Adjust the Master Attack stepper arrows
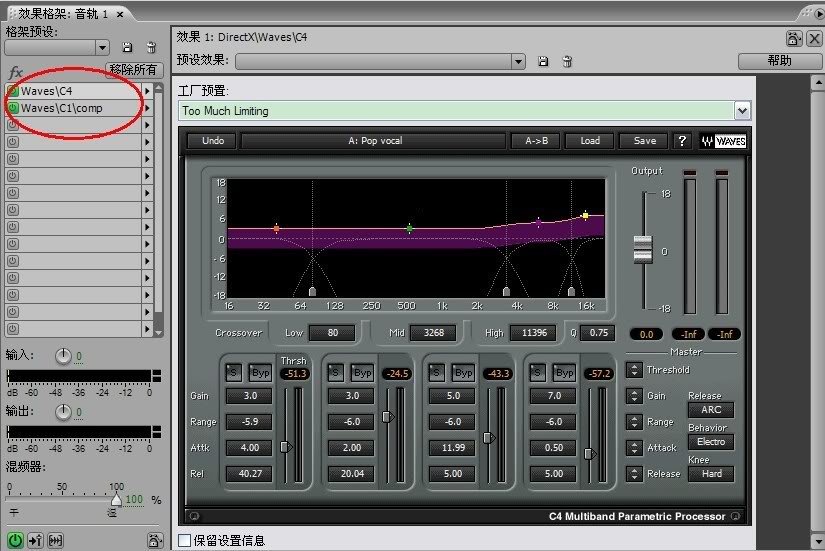The height and width of the screenshot is (551, 825). (x=634, y=447)
